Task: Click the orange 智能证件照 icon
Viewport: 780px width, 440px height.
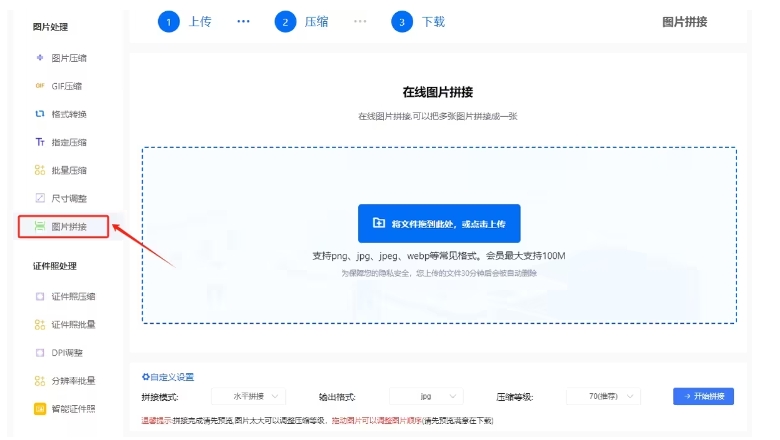Action: point(40,409)
